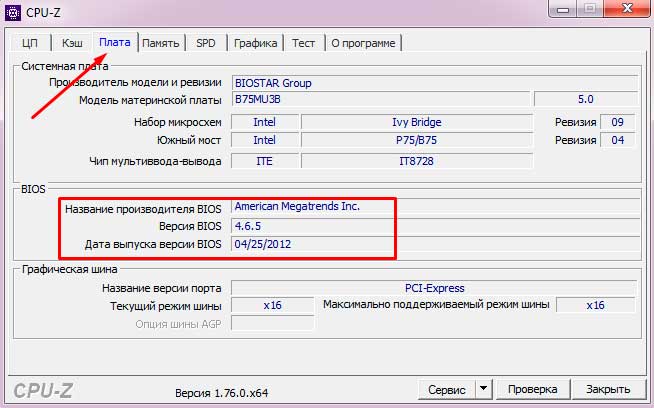Click BIOS date value 04/25/2012
Image resolution: width=654 pixels, height=408 pixels.
click(x=435, y=244)
